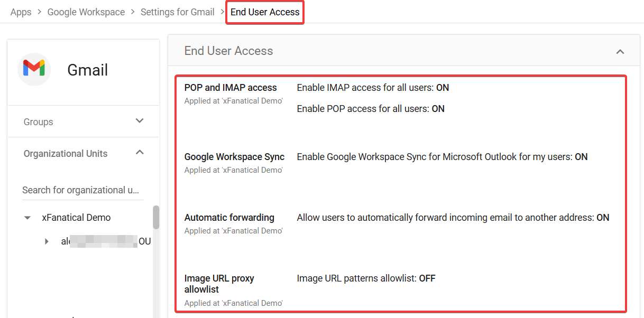
Task: Click the End User Access panel header
Action: [404, 51]
